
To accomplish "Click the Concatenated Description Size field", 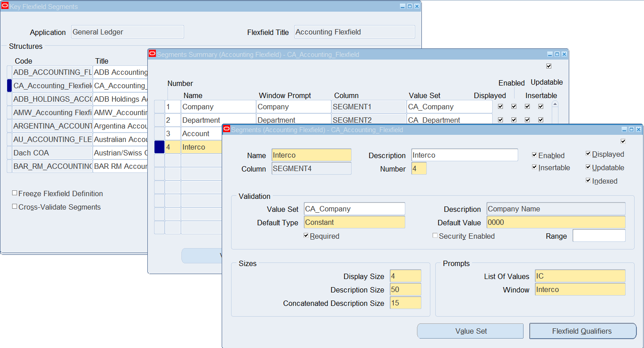I will tap(406, 303).
